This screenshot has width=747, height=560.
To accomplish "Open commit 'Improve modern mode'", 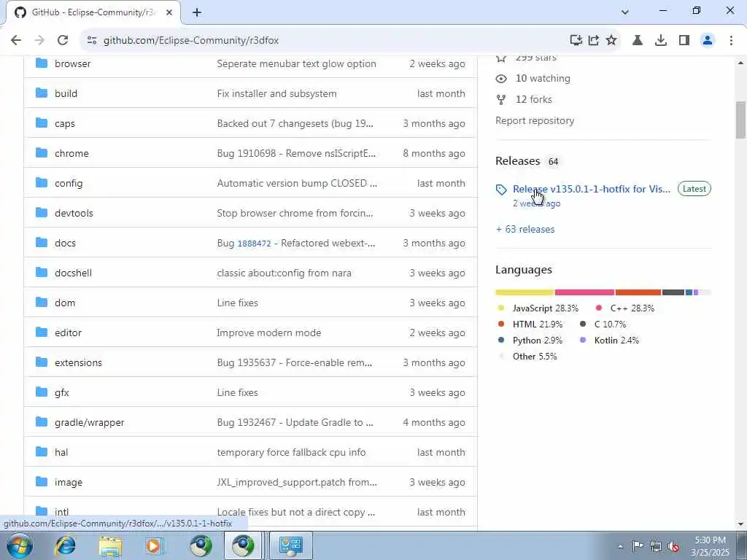I will click(x=268, y=332).
